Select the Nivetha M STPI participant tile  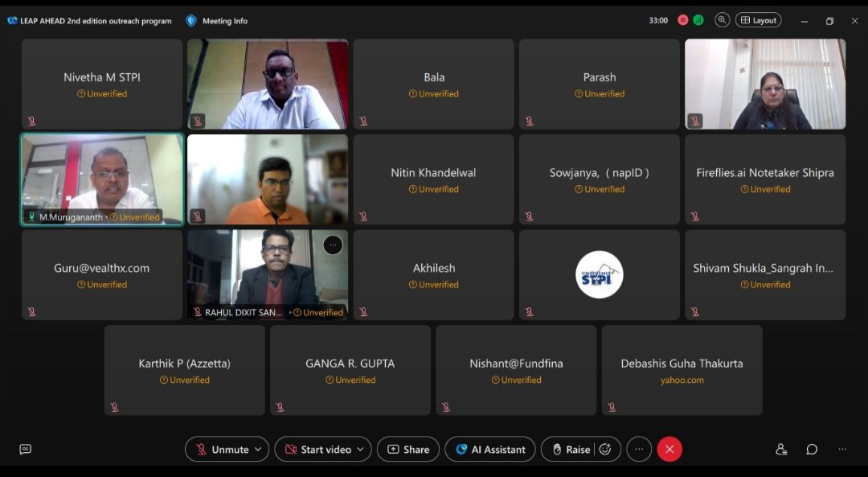[102, 84]
